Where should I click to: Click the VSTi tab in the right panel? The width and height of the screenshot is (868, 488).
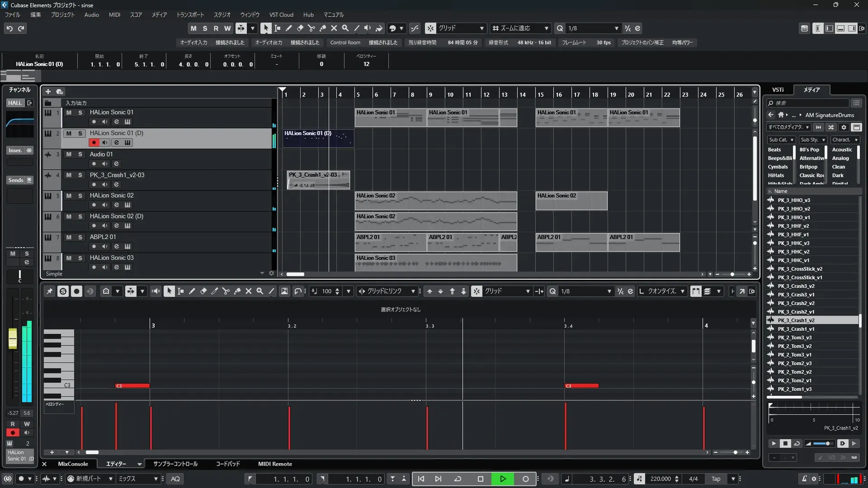tap(778, 90)
